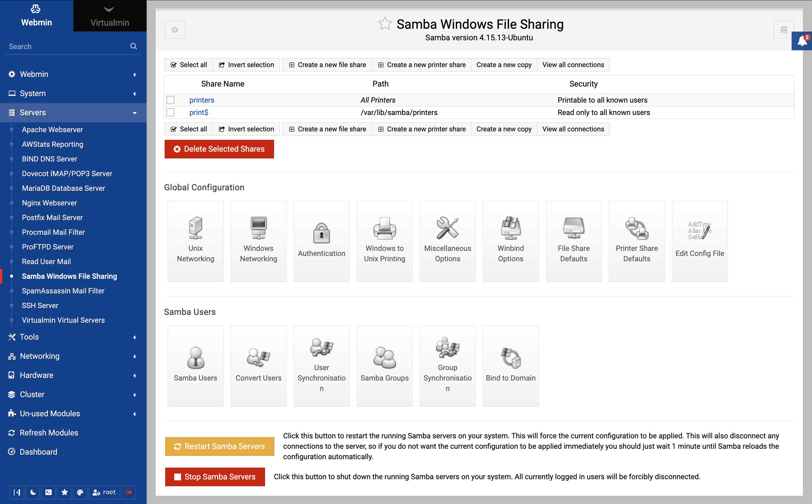Check the print$ share checkbox
The height and width of the screenshot is (504, 812).
point(170,112)
